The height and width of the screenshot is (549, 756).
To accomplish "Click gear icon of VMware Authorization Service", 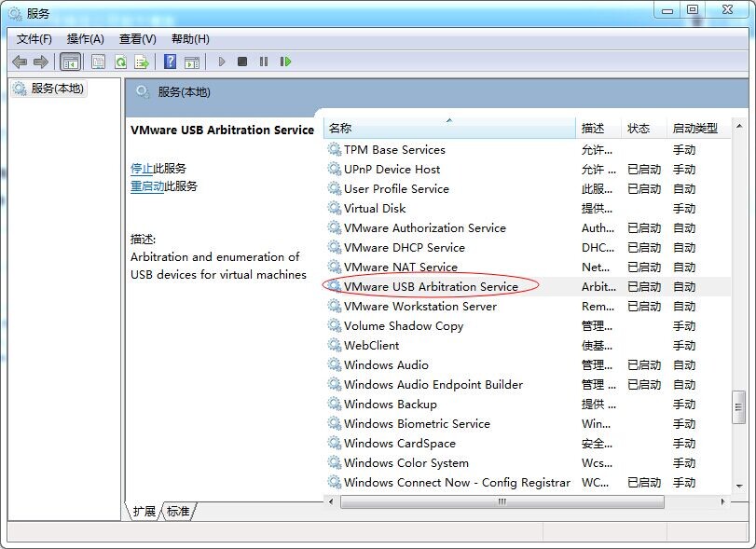I will click(334, 227).
